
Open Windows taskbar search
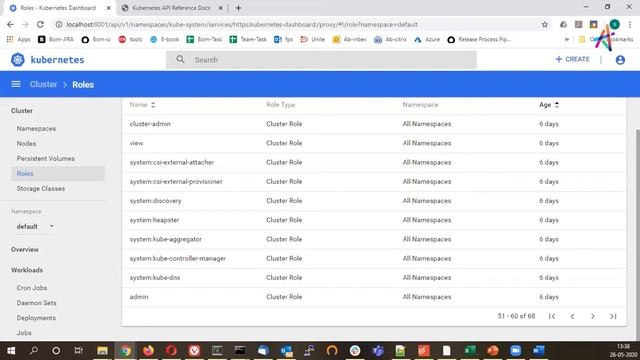[x=34, y=351]
